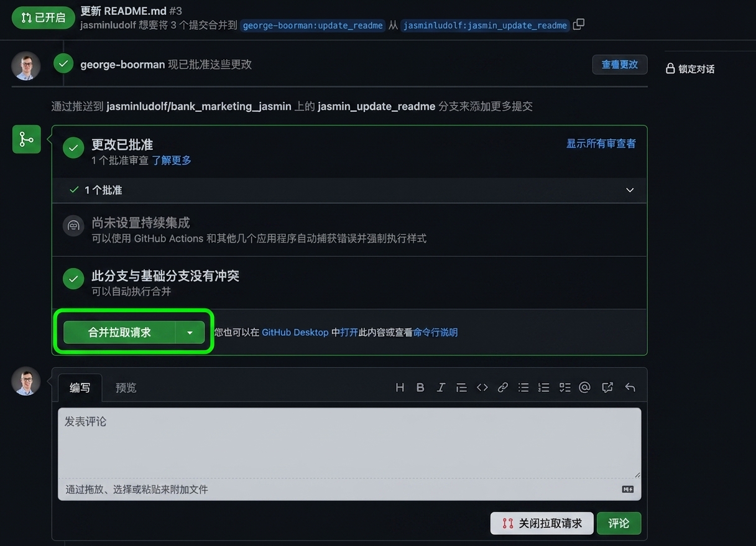Click the 1 个批准审查 text
The image size is (756, 546).
(x=120, y=160)
